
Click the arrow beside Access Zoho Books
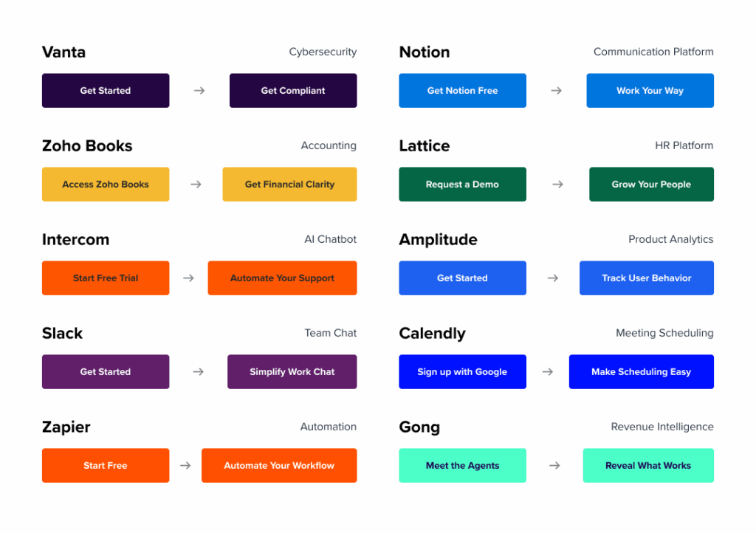[196, 185]
